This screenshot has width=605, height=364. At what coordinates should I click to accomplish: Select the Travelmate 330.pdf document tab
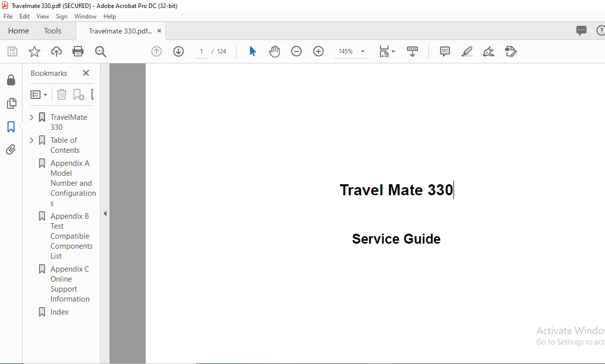coord(120,31)
